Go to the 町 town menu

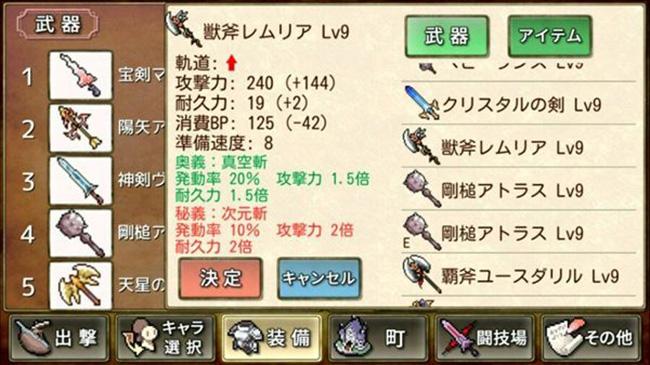click(377, 338)
